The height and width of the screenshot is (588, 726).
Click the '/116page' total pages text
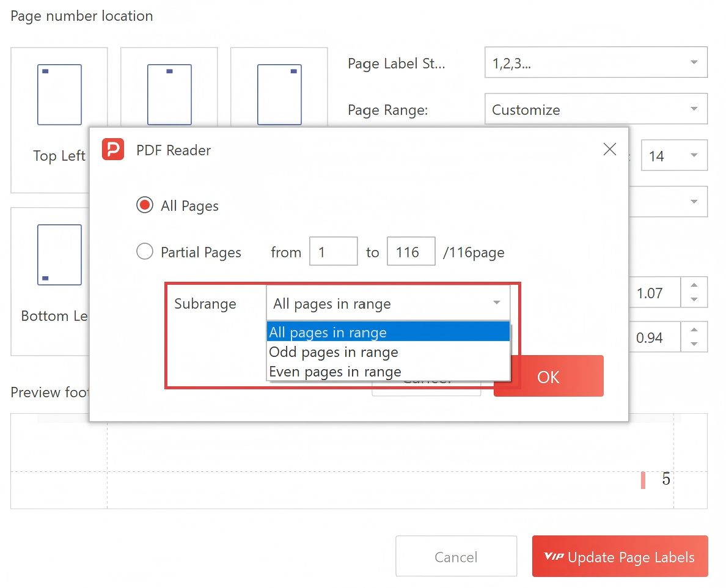[x=474, y=252]
